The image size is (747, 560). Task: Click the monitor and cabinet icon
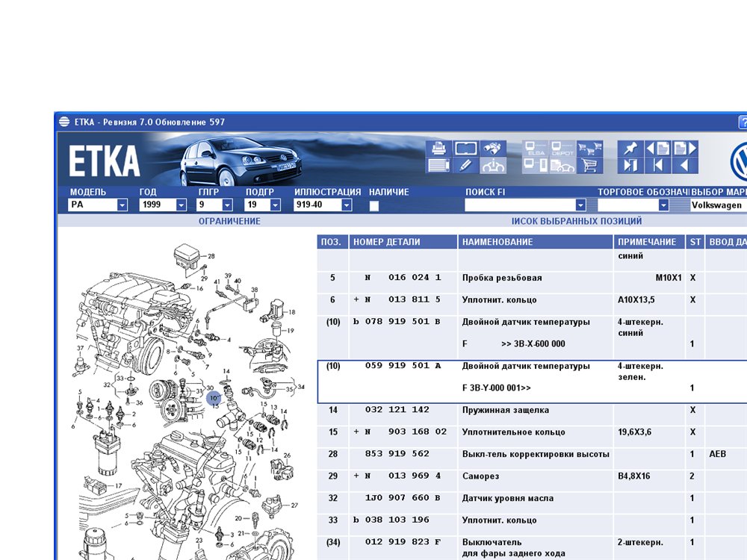coord(536,166)
